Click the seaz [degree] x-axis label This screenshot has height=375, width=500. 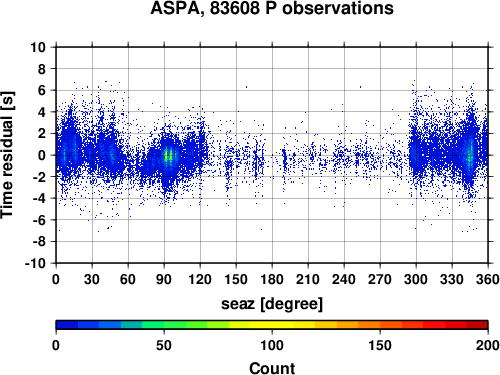[x=272, y=304]
